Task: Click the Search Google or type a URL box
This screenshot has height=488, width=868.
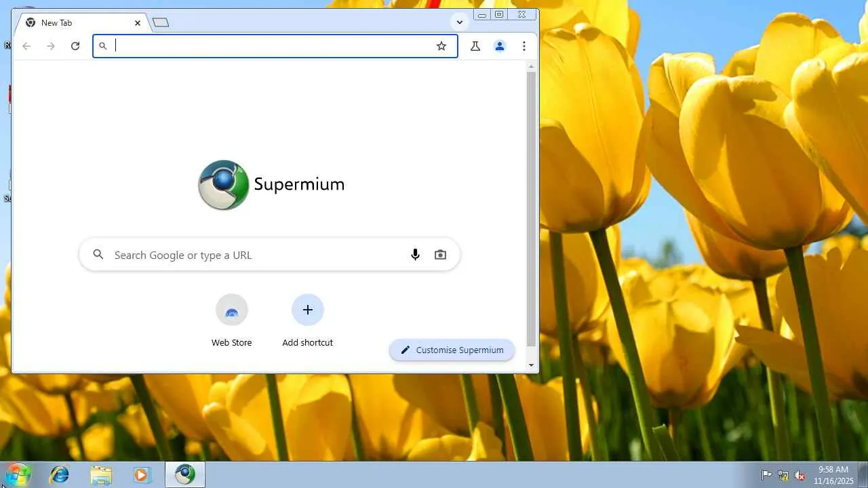Action: point(270,255)
